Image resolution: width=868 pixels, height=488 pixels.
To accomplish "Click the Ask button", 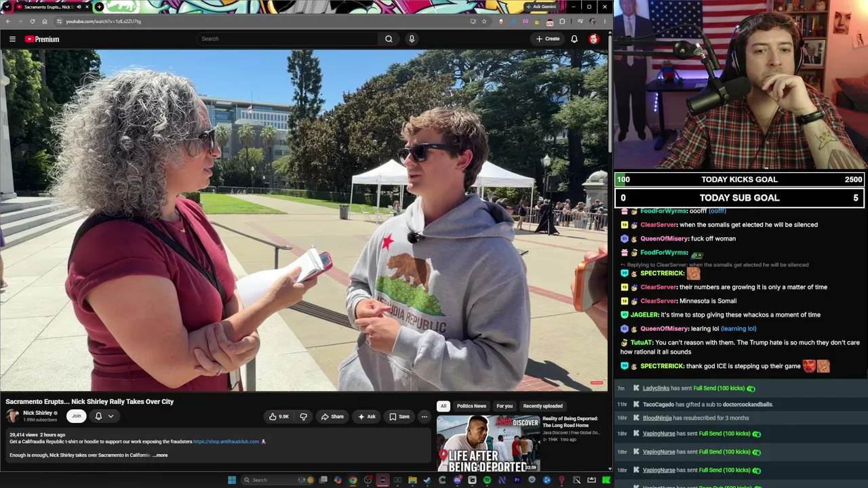I will click(367, 417).
